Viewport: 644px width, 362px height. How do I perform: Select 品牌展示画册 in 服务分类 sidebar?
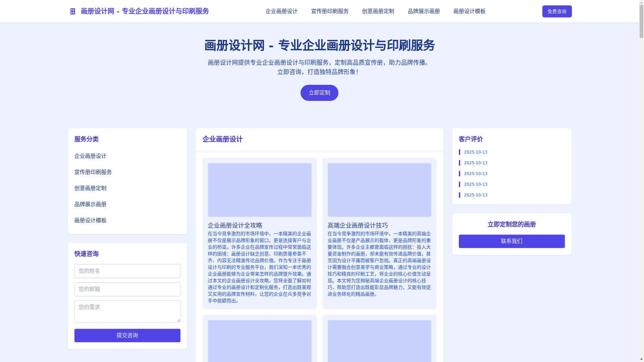pyautogui.click(x=90, y=204)
